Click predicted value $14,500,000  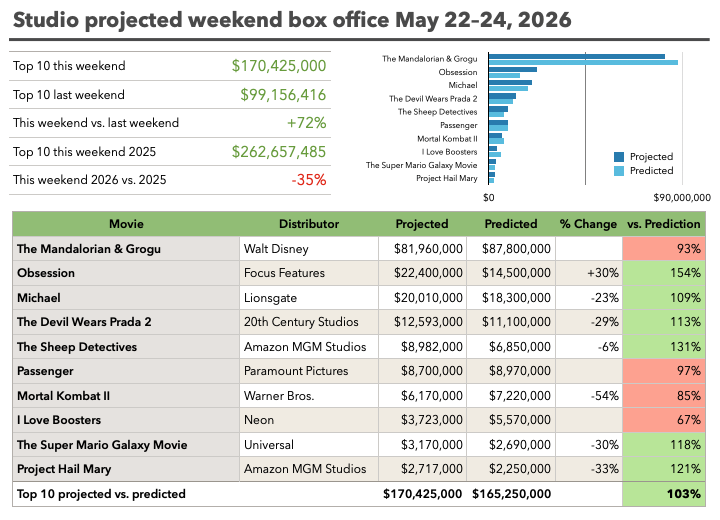click(511, 273)
